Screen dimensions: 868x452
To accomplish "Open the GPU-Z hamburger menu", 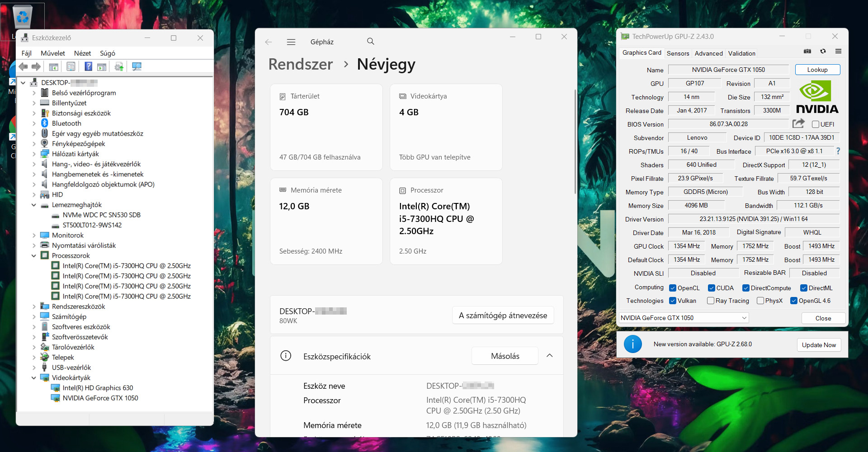I will coord(838,52).
